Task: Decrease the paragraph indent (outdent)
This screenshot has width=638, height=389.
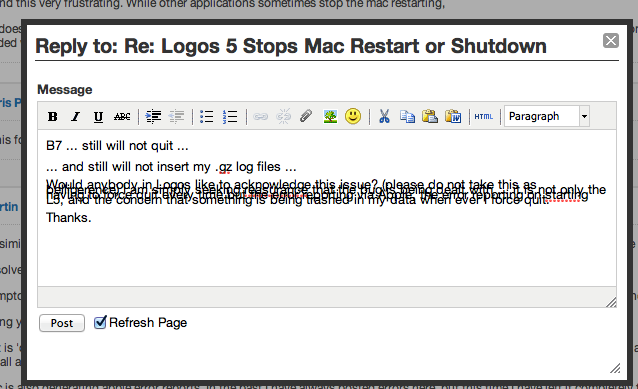Action: 177,117
